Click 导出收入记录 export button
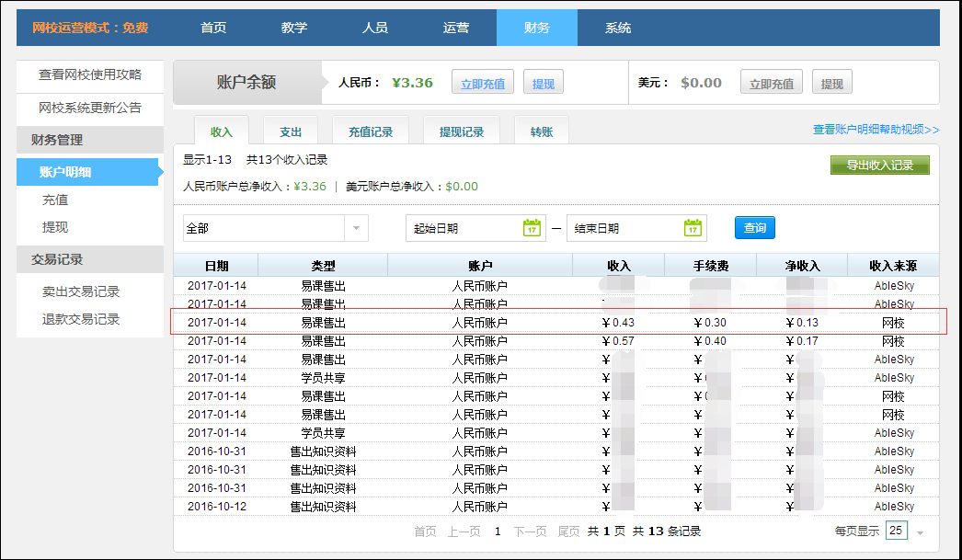962x560 pixels. pos(879,166)
